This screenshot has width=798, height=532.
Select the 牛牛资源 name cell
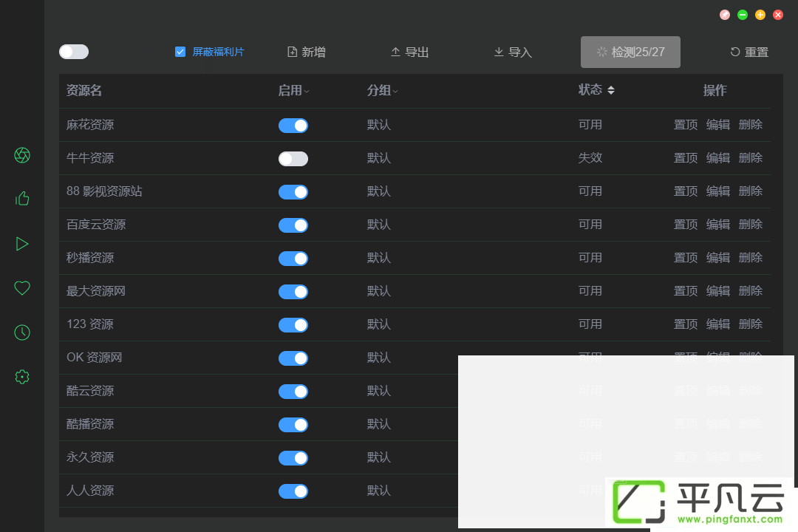tap(90, 158)
